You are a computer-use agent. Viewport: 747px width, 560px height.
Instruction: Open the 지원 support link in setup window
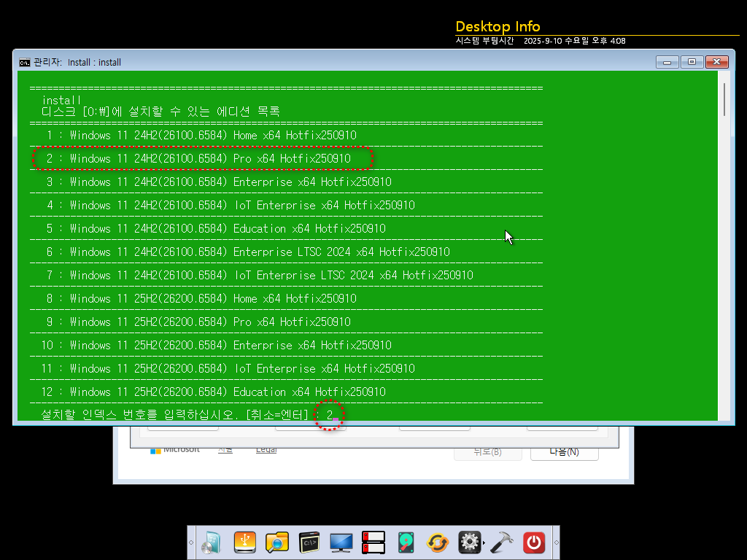[x=225, y=449]
